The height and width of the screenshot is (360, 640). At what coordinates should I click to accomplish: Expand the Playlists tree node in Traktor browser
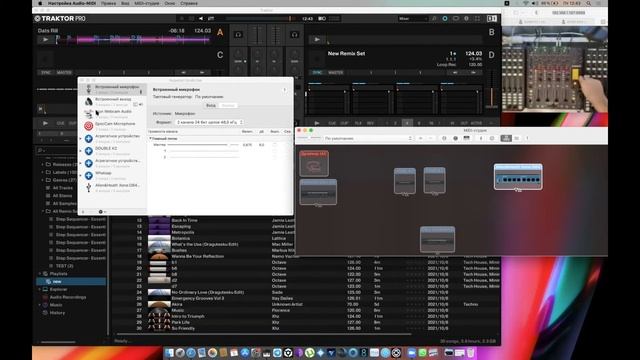click(40, 274)
